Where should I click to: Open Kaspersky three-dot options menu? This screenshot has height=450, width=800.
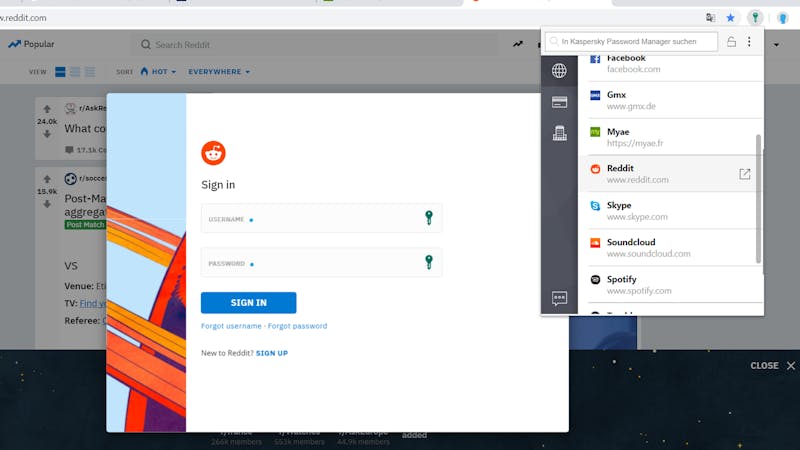[749, 41]
